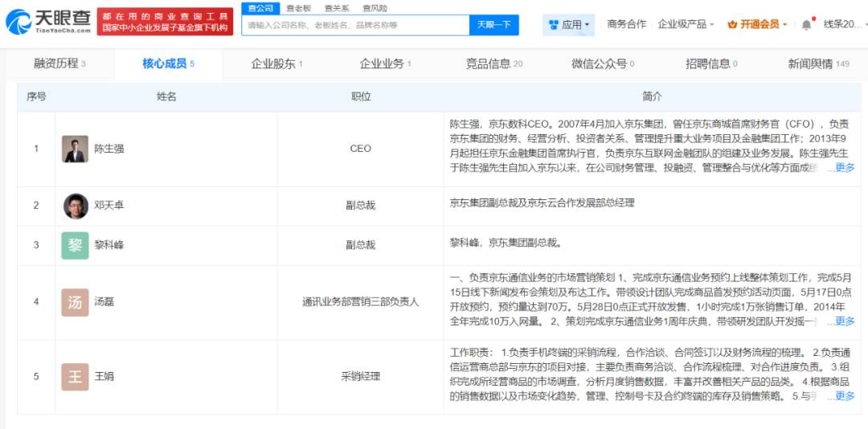
Task: Expand 陈生强's bio with 更多
Action: pos(844,168)
